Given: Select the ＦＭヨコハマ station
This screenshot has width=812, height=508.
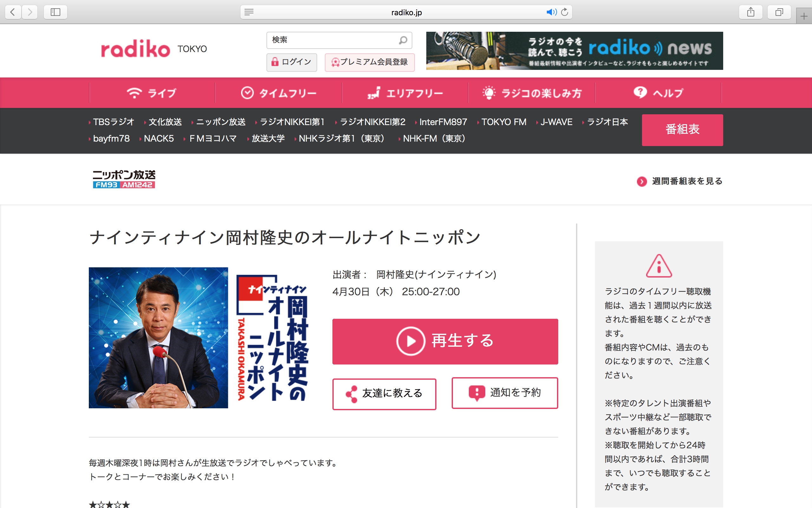Looking at the screenshot, I should click(x=213, y=138).
